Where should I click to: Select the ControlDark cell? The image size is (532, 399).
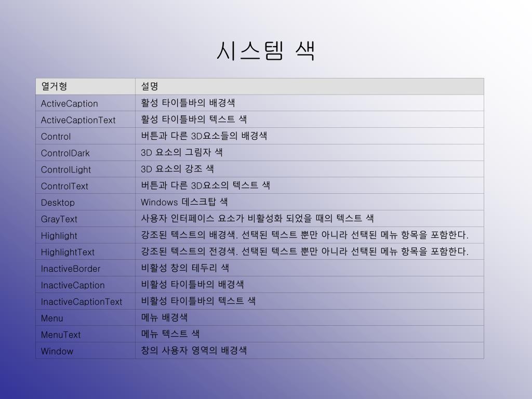click(x=86, y=153)
